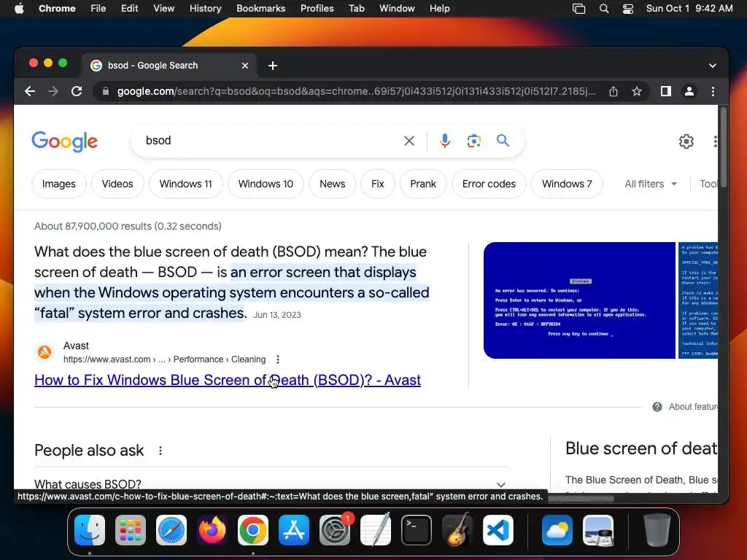
Task: Open GarageBand from the dock
Action: coord(457,530)
